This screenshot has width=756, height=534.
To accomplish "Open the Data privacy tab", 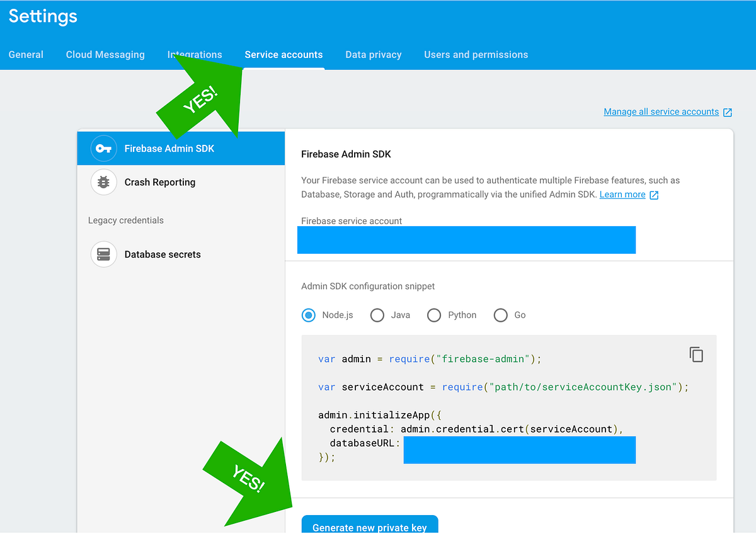I will [x=373, y=55].
